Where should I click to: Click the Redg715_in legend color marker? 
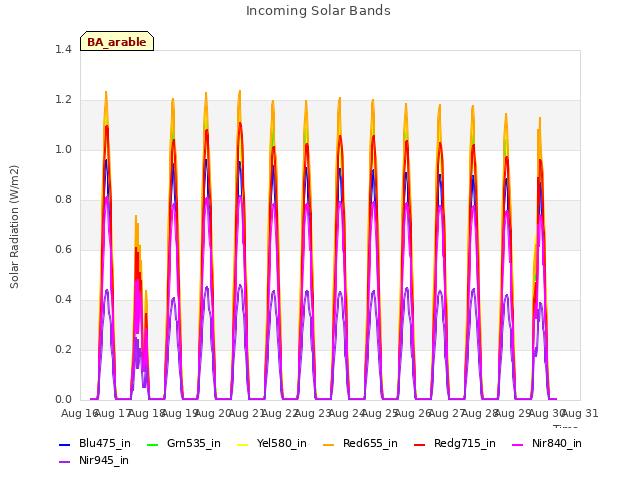(420, 444)
